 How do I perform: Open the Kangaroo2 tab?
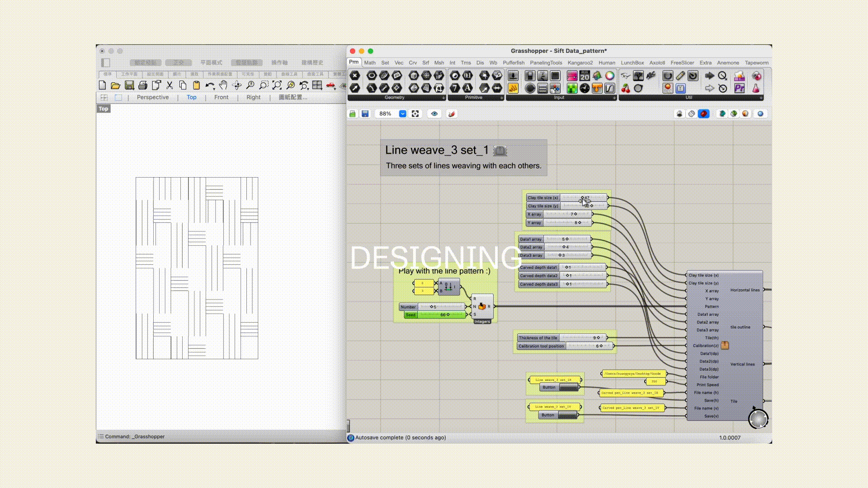[580, 63]
